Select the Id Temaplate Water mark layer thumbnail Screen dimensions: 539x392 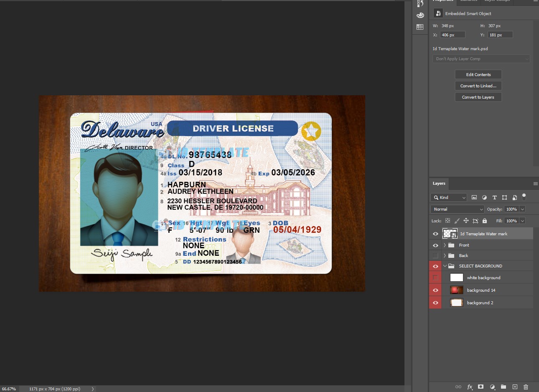tap(450, 234)
